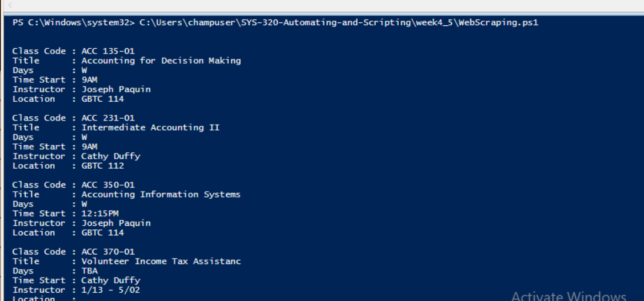Click the Volunteer Income Tax Assistanc title
The image size is (644, 301).
pos(161,261)
